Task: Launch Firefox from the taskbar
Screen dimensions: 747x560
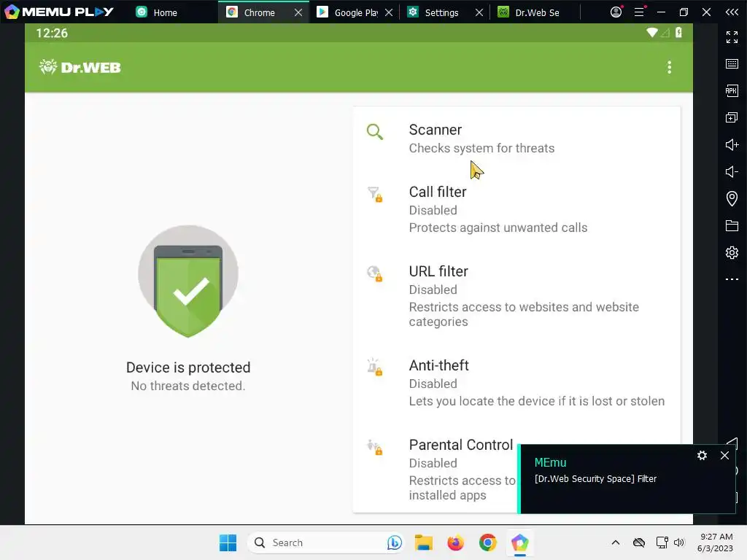Action: [x=456, y=542]
